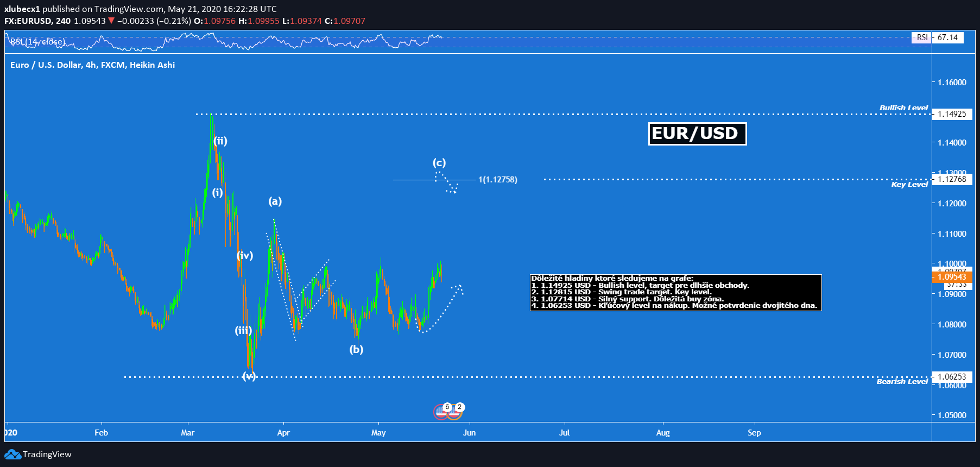Click the Bullish Level line label
The height and width of the screenshot is (467, 980).
click(x=903, y=108)
